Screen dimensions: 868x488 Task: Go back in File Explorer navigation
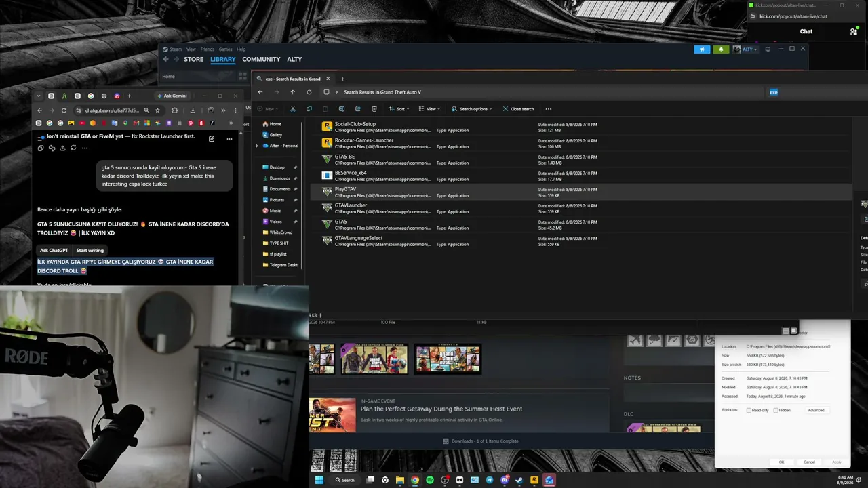260,92
